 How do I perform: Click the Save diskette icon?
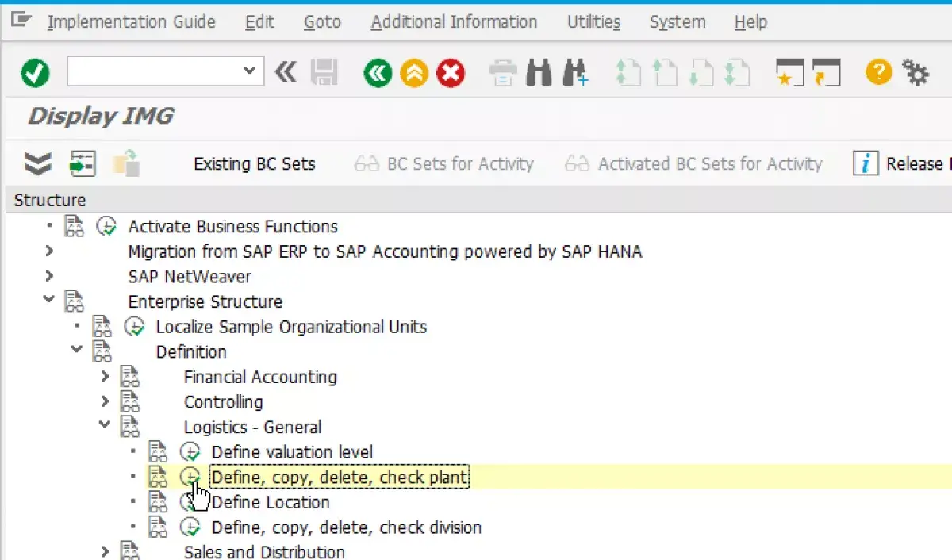click(x=324, y=74)
